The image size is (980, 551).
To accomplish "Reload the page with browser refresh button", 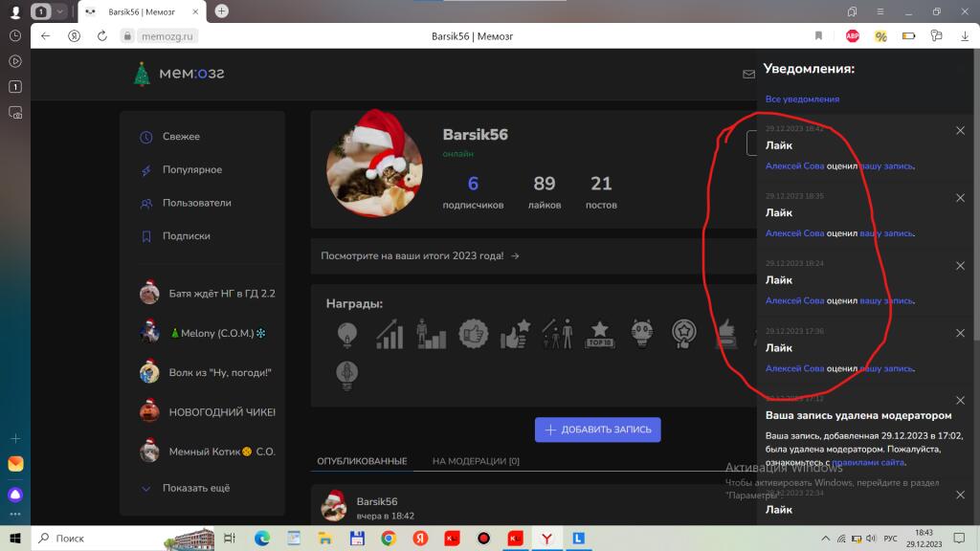I will [101, 36].
